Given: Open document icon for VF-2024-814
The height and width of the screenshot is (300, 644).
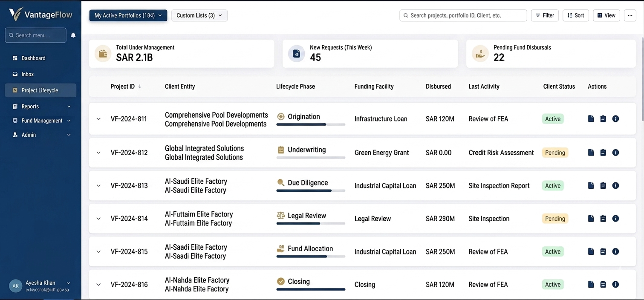Looking at the screenshot, I should [x=591, y=219].
